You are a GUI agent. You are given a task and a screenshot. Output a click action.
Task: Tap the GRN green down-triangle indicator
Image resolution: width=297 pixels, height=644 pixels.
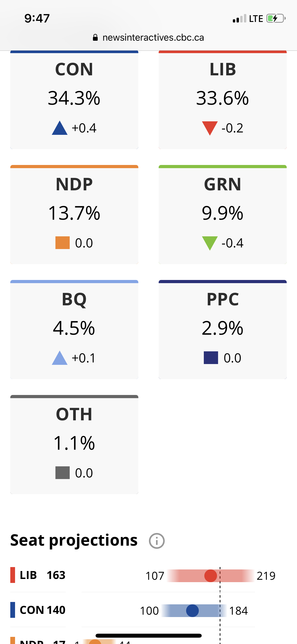click(x=210, y=243)
